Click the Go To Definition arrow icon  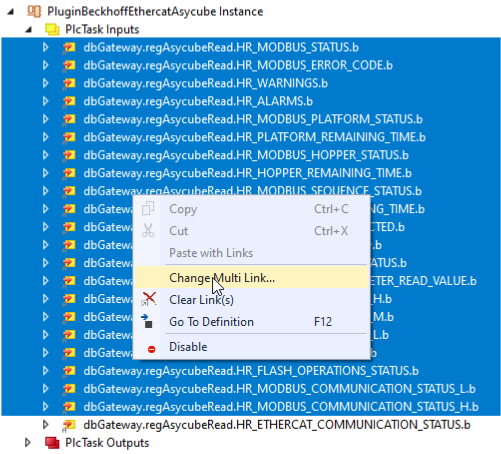pos(147,321)
